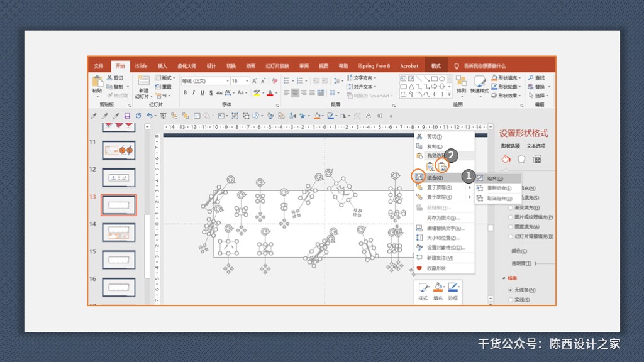Image resolution: width=644 pixels, height=362 pixels.
Task: Choose 设置对象格式(O) in context menu
Action: (445, 248)
